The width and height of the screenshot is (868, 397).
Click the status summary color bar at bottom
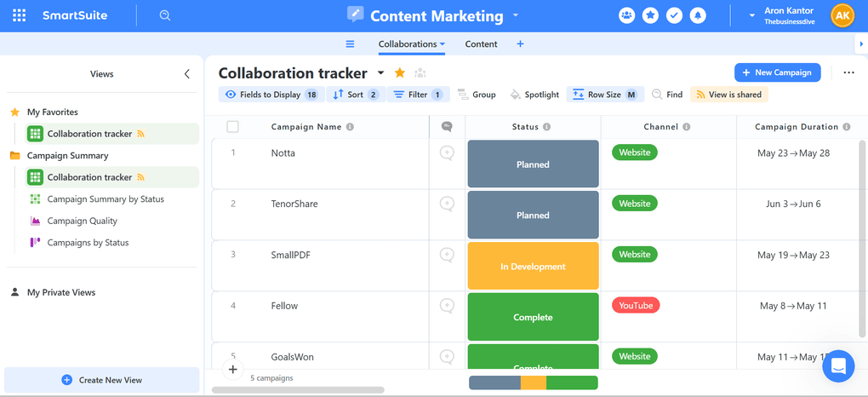533,383
